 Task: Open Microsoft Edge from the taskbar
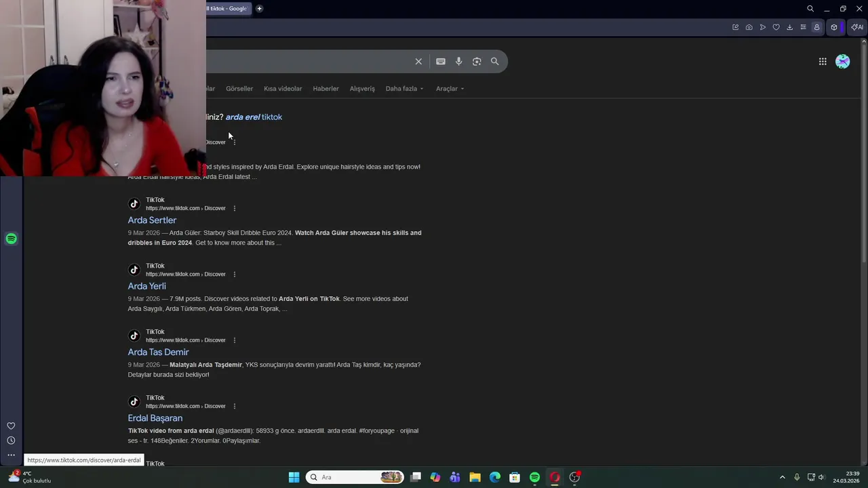click(495, 477)
